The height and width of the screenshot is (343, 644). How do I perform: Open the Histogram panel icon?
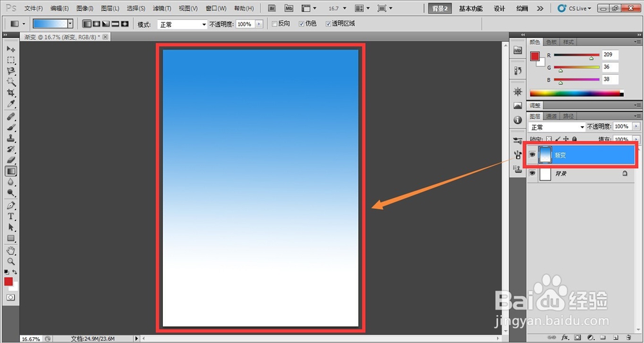[x=518, y=106]
